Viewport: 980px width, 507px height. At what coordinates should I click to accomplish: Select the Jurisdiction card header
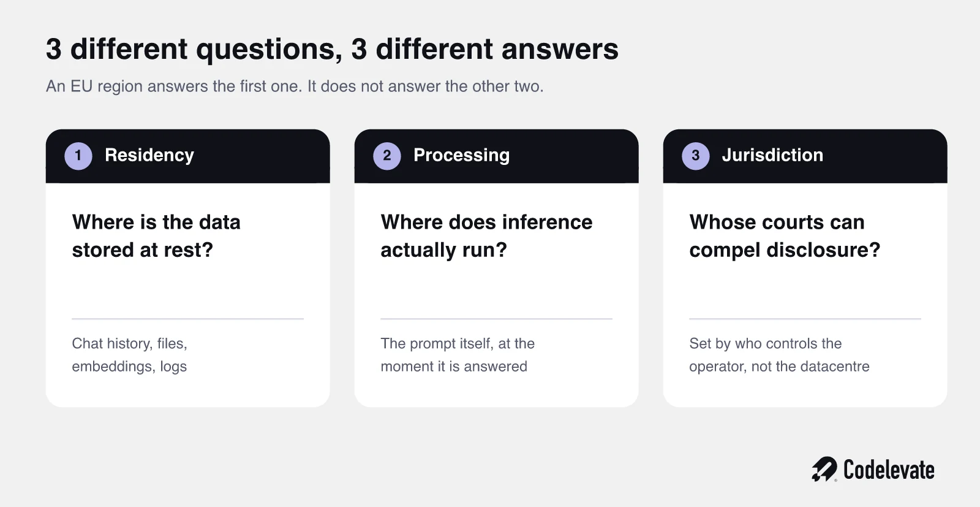(805, 156)
